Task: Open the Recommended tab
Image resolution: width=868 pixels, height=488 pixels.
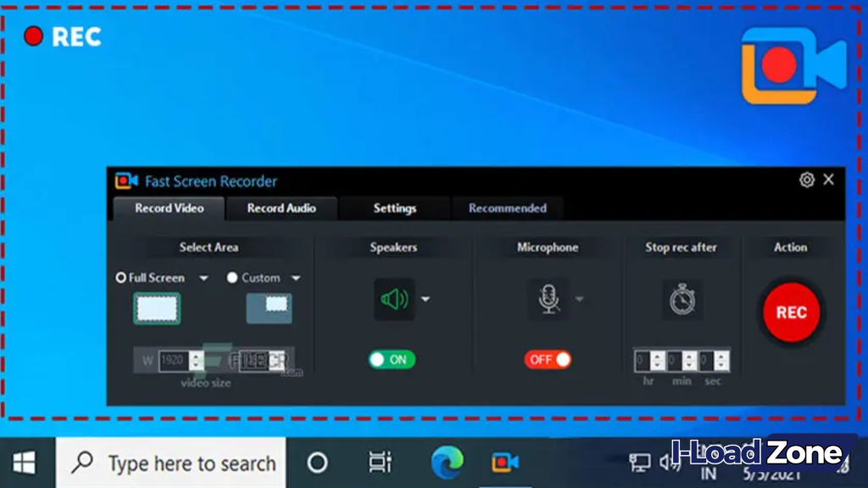Action: 508,208
